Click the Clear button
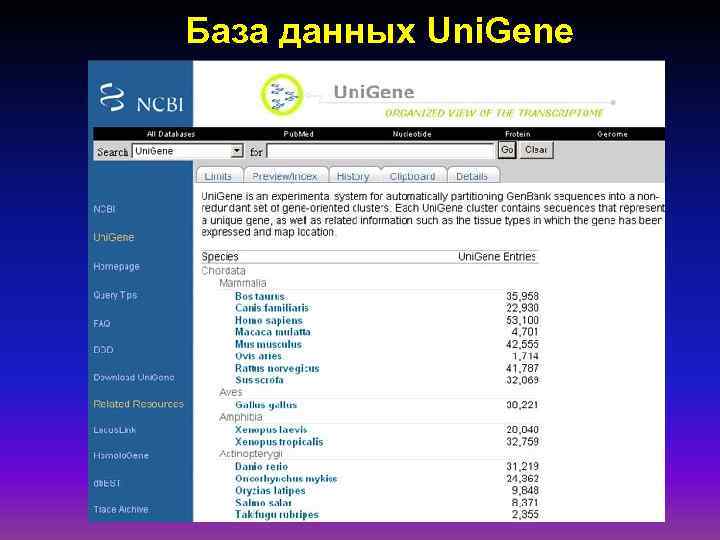Viewport: 720px width, 540px height. point(536,150)
